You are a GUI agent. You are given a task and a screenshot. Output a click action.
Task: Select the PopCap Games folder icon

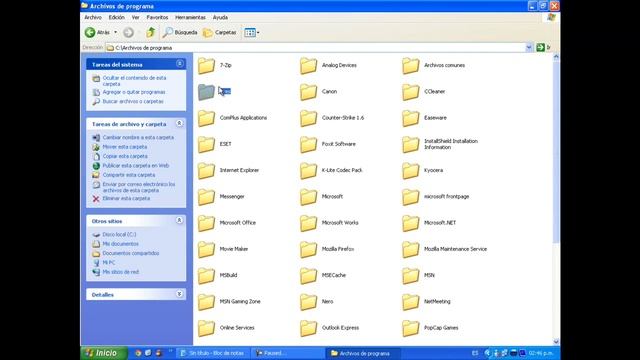click(410, 328)
